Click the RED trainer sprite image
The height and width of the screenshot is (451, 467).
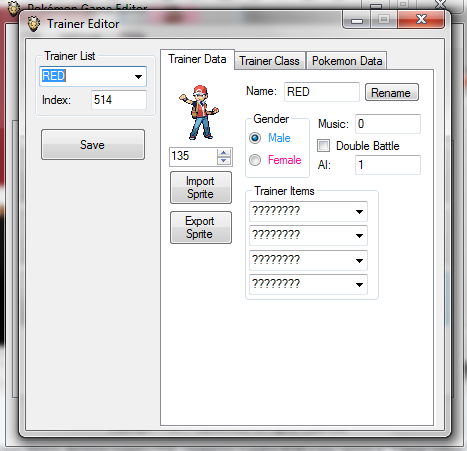click(x=199, y=112)
